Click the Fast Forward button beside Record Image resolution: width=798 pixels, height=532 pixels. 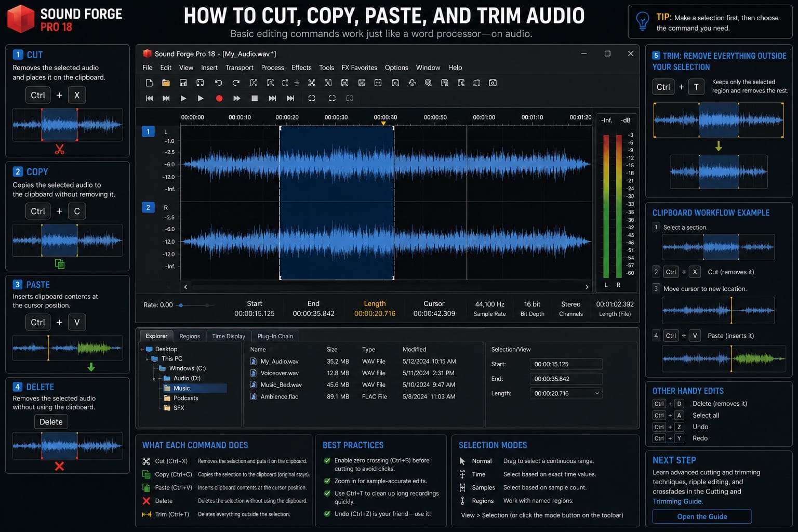point(237,98)
